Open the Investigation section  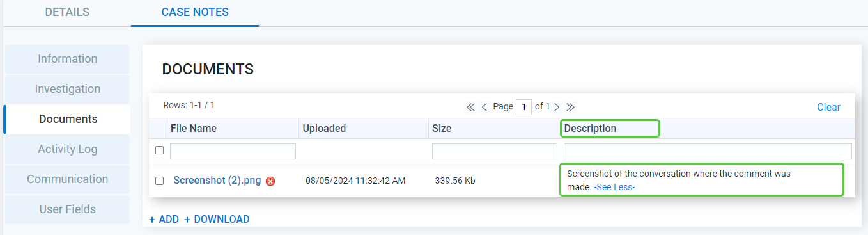[67, 89]
